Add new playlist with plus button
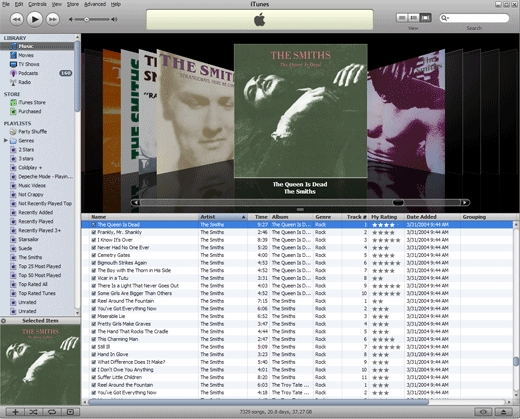Image resolution: width=520 pixels, height=419 pixels. [15, 412]
